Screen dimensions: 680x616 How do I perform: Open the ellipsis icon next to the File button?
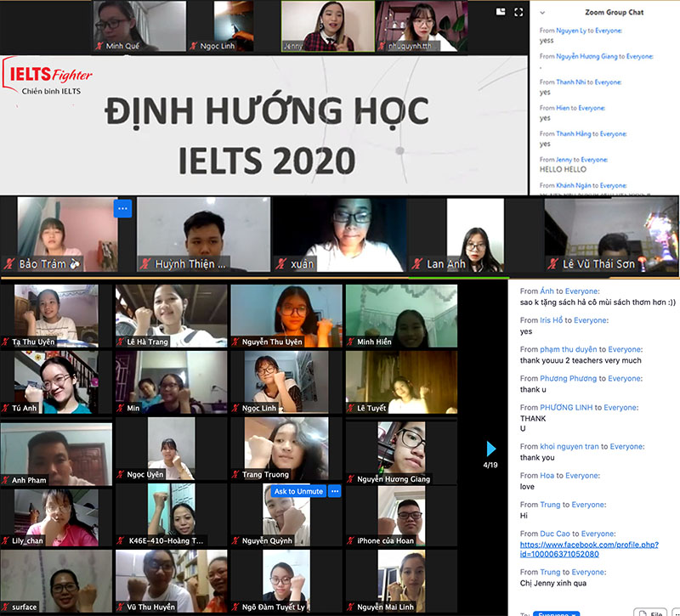tap(677, 613)
